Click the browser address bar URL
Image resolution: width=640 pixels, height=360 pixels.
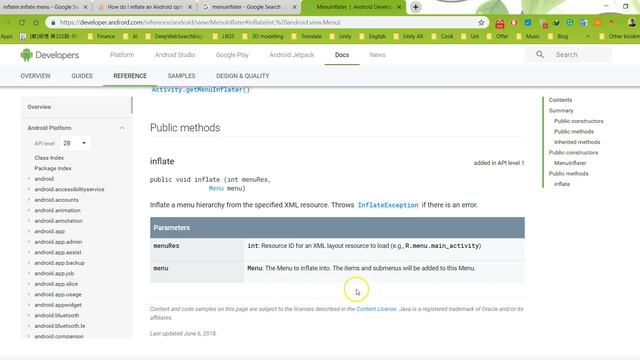tap(200, 22)
